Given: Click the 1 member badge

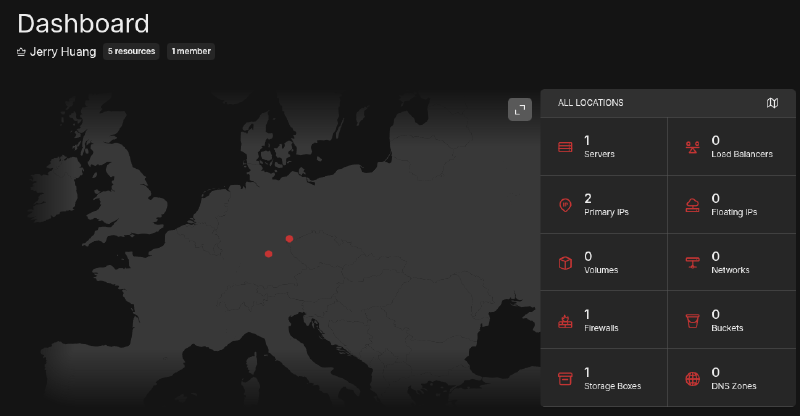Looking at the screenshot, I should pos(190,51).
